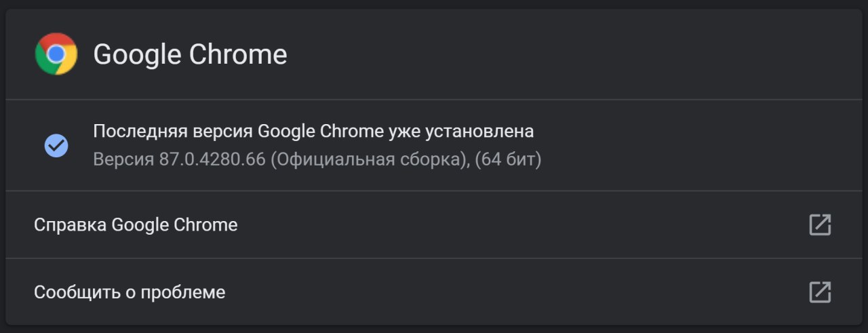Click the word Версия in version line

click(x=124, y=161)
